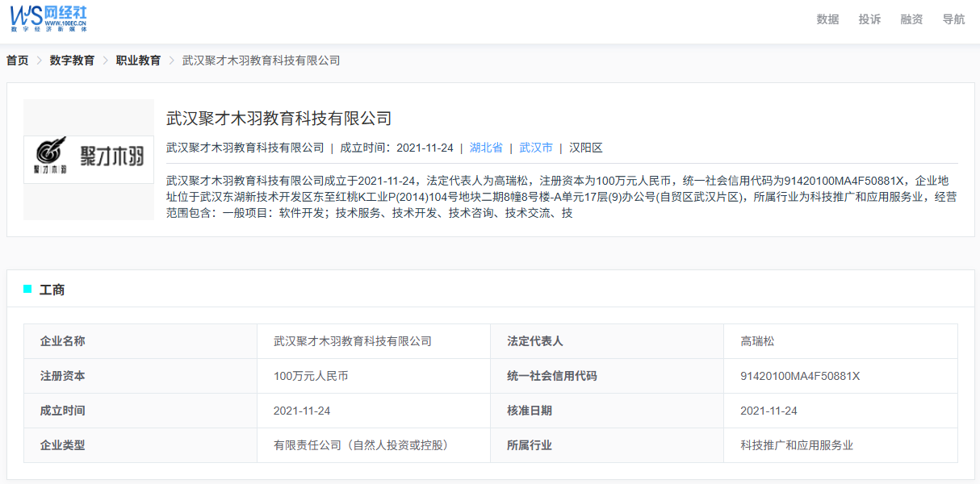Open the 武汉市 city link
This screenshot has height=484, width=980.
[x=536, y=148]
